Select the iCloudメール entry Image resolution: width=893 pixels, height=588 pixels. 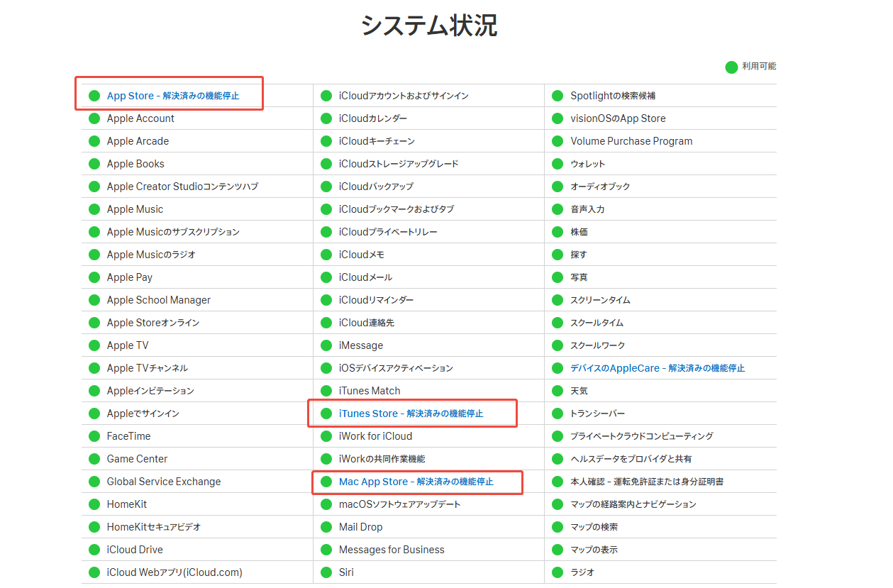point(365,277)
